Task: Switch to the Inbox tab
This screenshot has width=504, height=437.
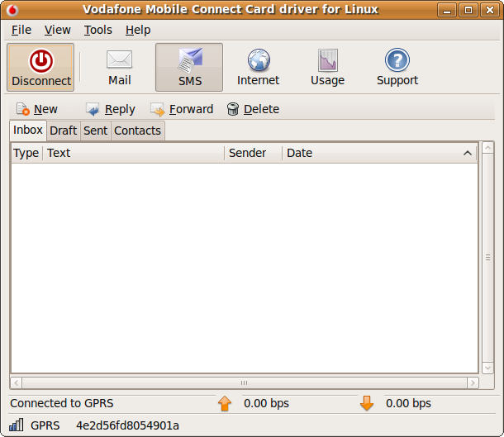Action: click(x=28, y=131)
